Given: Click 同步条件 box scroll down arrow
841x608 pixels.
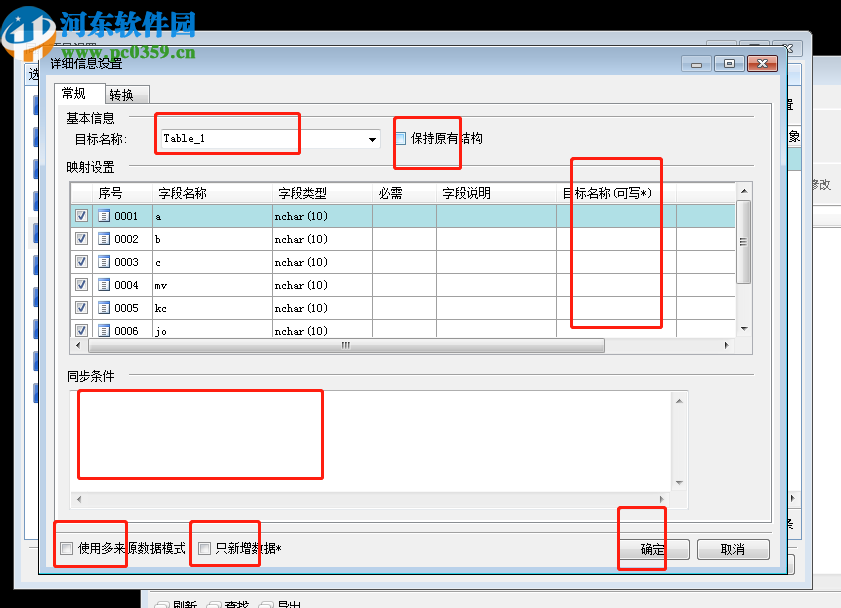Looking at the screenshot, I should [x=680, y=483].
